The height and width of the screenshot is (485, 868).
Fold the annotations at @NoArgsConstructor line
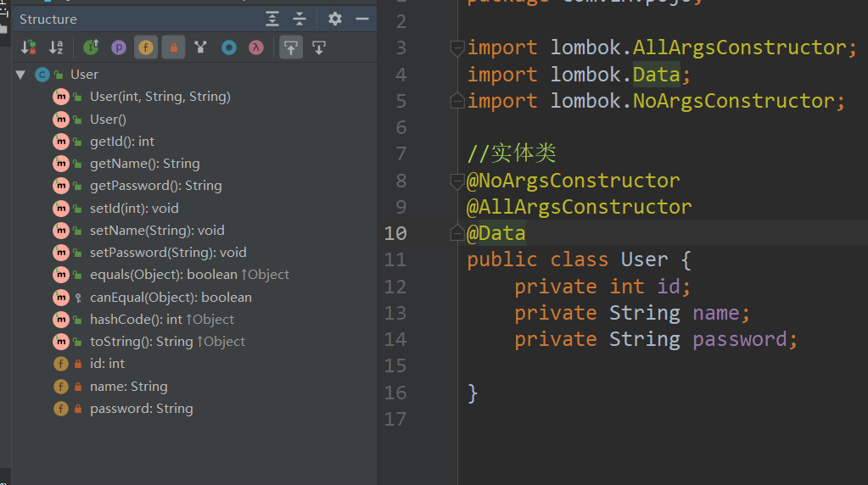tap(456, 181)
